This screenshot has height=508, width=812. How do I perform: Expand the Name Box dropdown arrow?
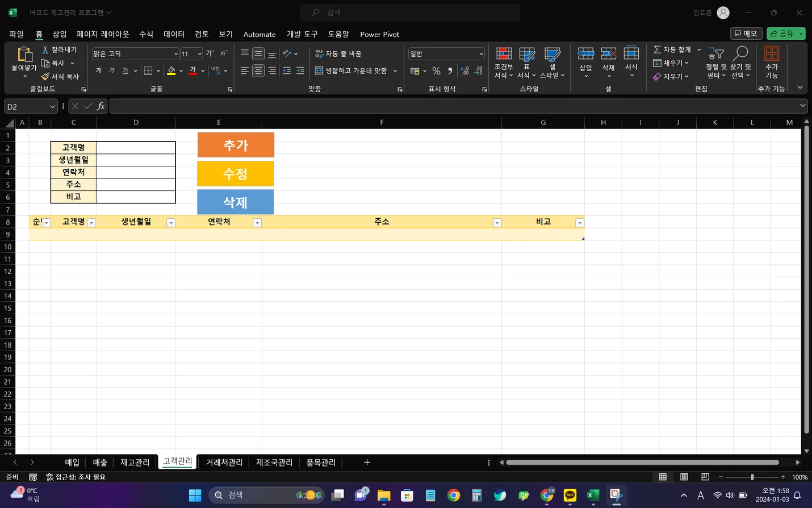click(52, 106)
